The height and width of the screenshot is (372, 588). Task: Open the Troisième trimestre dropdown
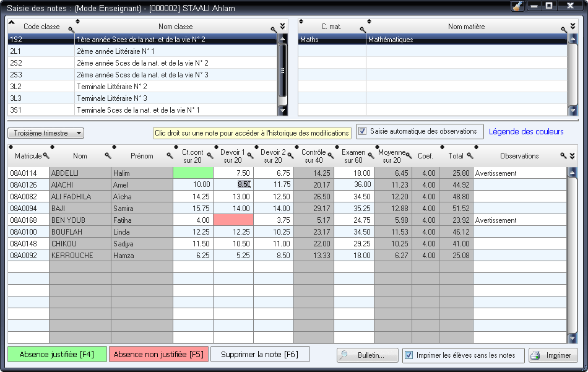point(77,132)
